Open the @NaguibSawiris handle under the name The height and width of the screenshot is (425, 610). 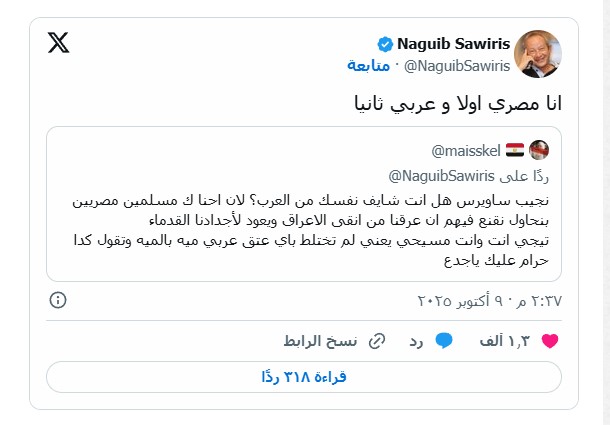460,65
